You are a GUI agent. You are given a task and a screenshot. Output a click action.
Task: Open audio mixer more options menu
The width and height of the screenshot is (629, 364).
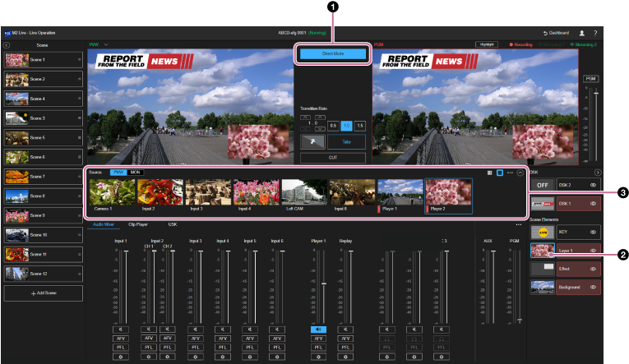(519, 225)
